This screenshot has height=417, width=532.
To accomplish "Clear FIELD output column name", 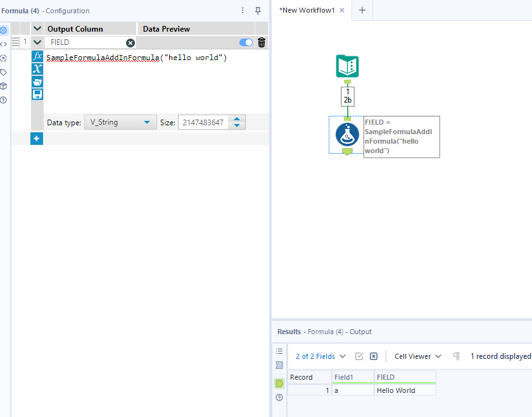I will coord(130,43).
